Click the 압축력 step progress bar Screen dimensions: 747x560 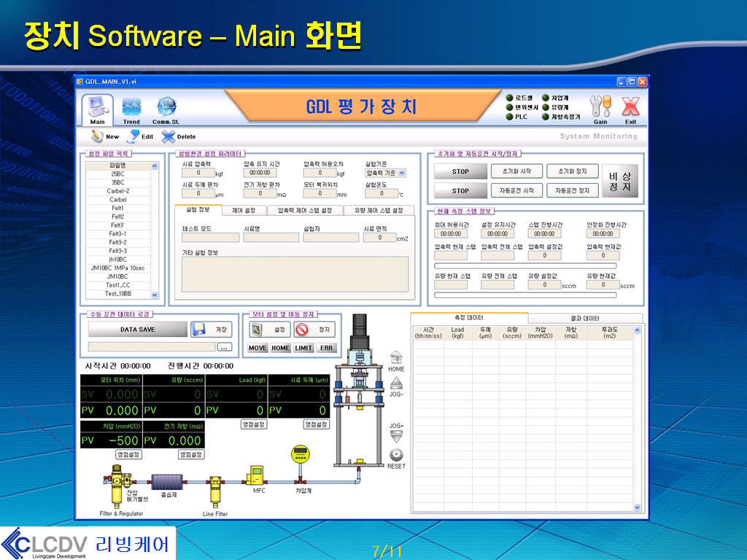pos(525,265)
